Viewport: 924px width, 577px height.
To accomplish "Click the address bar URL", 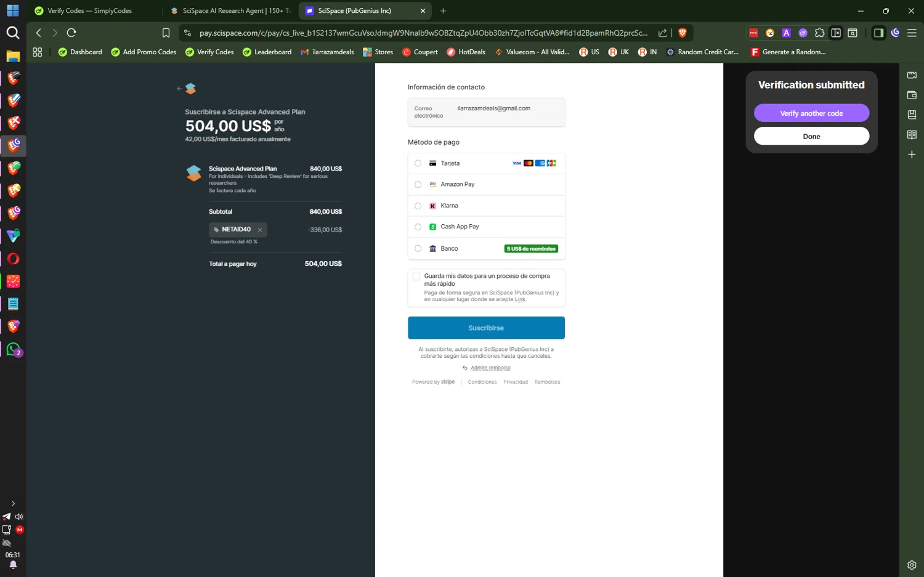I will tap(423, 33).
